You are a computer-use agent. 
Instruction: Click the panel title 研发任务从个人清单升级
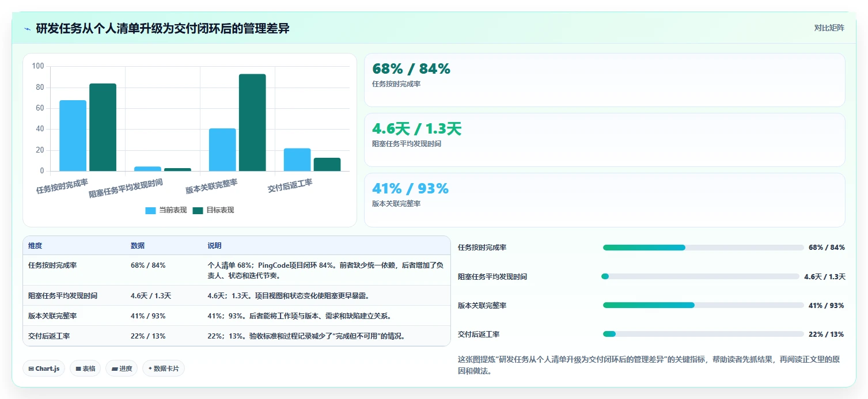click(162, 28)
